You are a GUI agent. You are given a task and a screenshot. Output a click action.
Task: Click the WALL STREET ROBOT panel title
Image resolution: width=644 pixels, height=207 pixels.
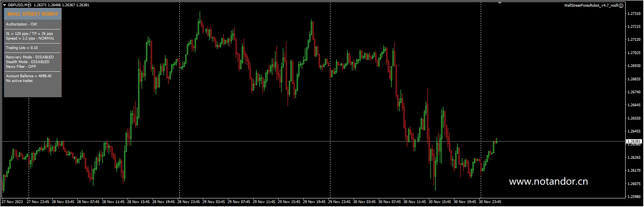[x=33, y=14]
